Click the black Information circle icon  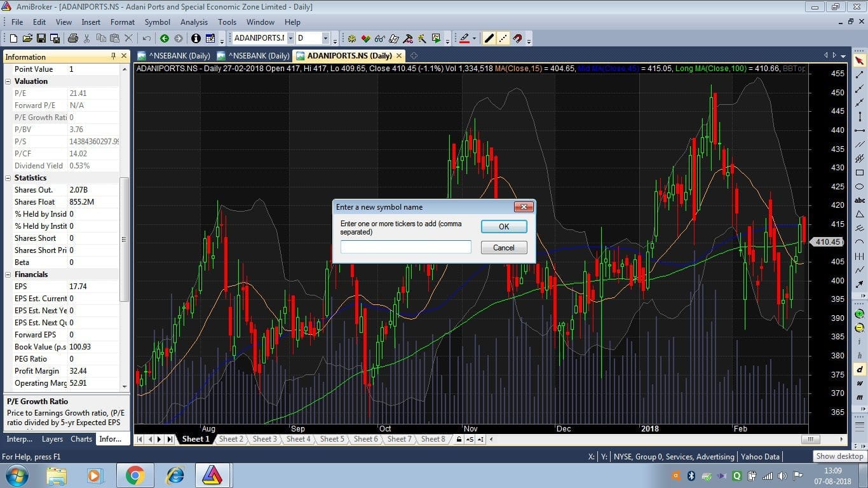click(196, 39)
